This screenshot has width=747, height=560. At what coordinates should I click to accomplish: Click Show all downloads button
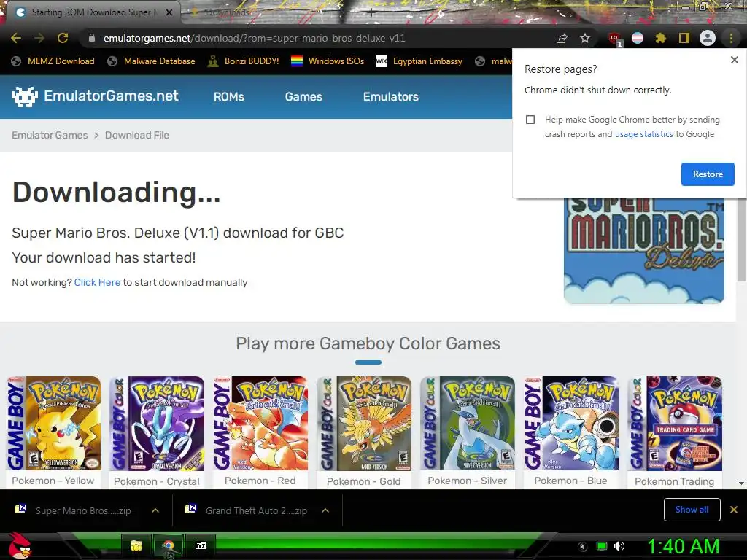(x=692, y=510)
